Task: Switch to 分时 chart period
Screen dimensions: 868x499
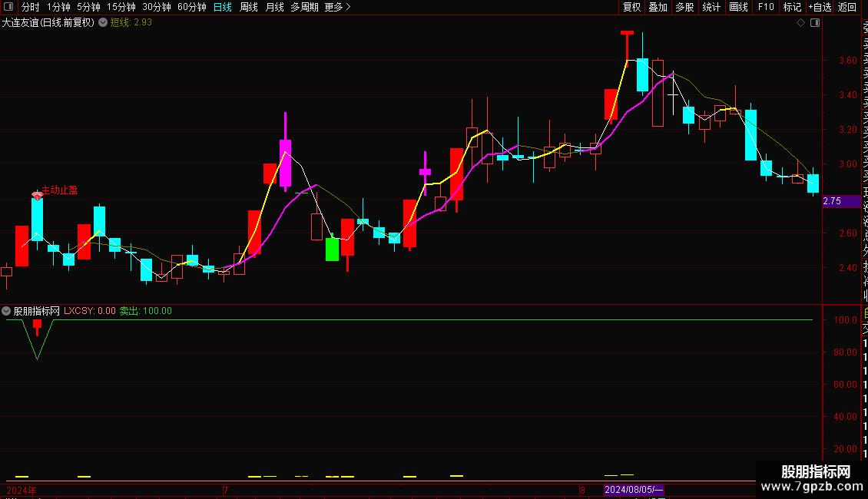Action: 31,7
